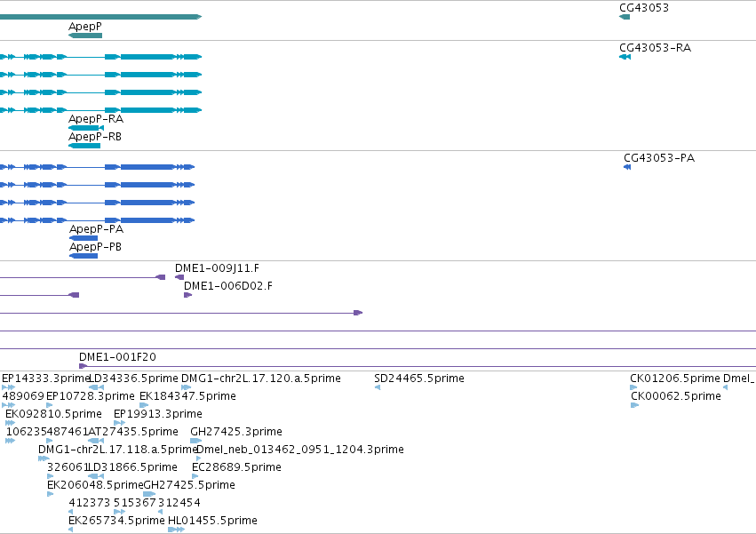756x534 pixels.
Task: Select the GH27425.3prime label
Action: click(x=236, y=432)
